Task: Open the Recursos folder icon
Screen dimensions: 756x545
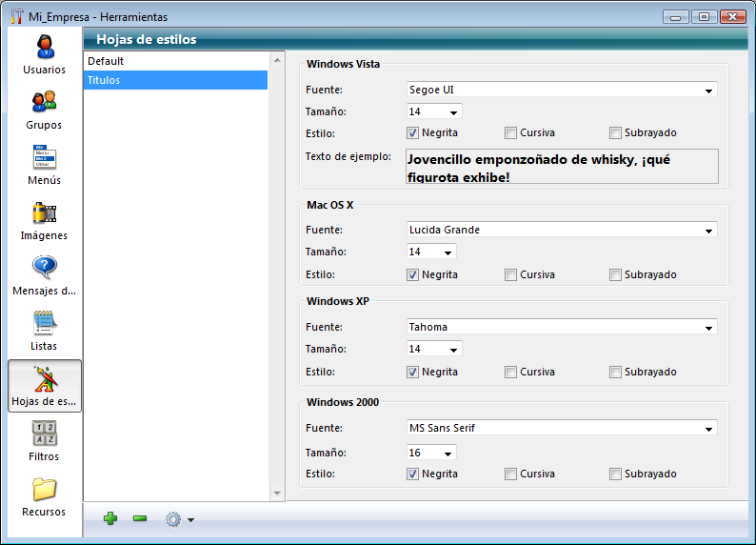Action: [x=44, y=489]
